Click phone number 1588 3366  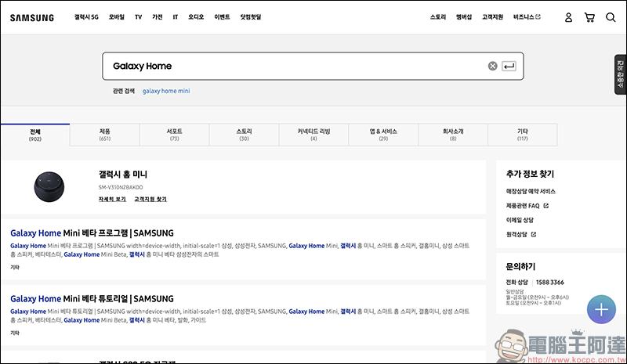tap(550, 283)
